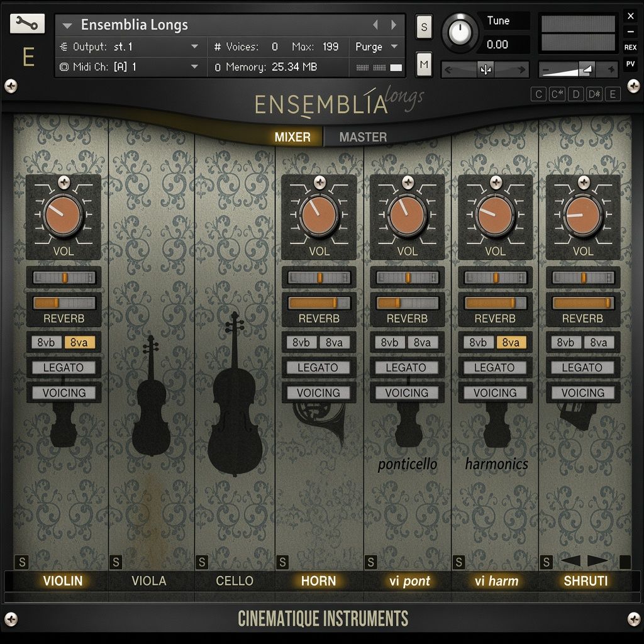Solo the SHRUTI channel with S
644x644 pixels.
tap(547, 562)
